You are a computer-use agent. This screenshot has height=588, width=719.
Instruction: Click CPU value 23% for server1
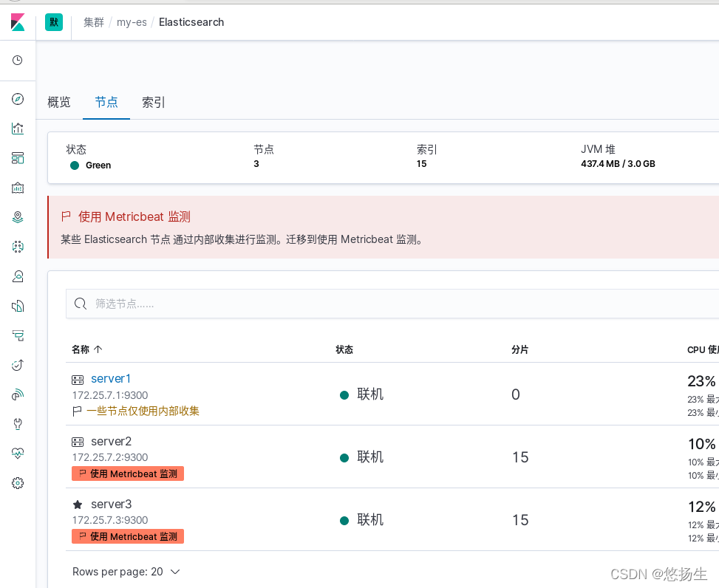[x=701, y=381]
